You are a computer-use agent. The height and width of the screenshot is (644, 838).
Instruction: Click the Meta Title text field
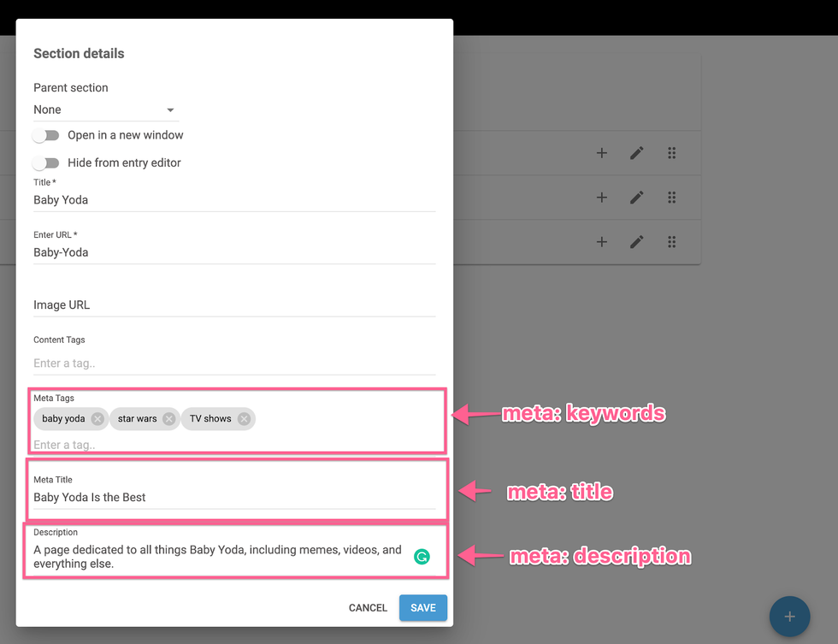233,497
